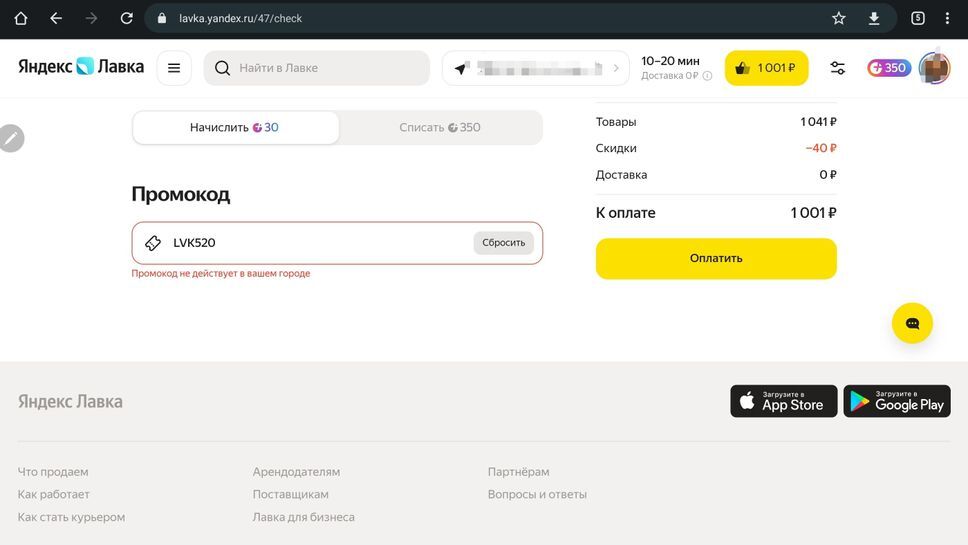Open cart button showing 1 001 ₽
This screenshot has width=968, height=545.
[x=766, y=68]
